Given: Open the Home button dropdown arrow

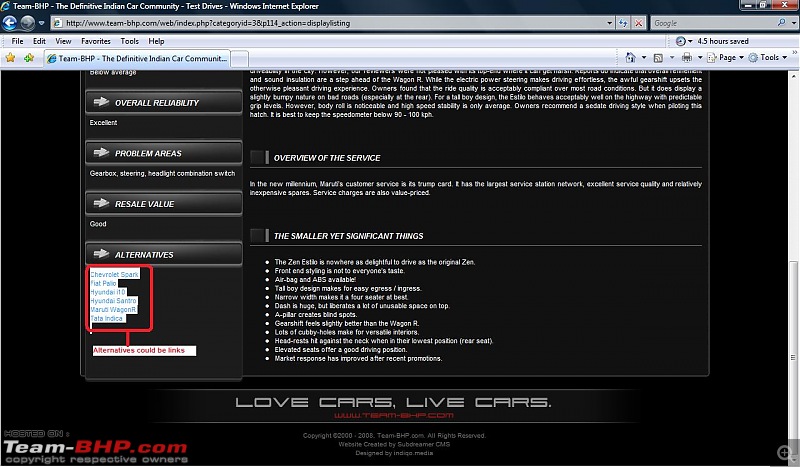Looking at the screenshot, I should click(644, 57).
